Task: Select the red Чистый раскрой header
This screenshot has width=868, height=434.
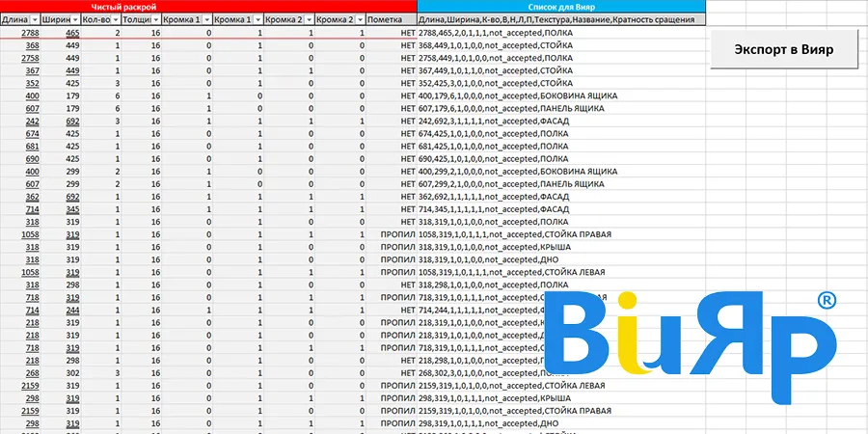Action: pyautogui.click(x=130, y=6)
